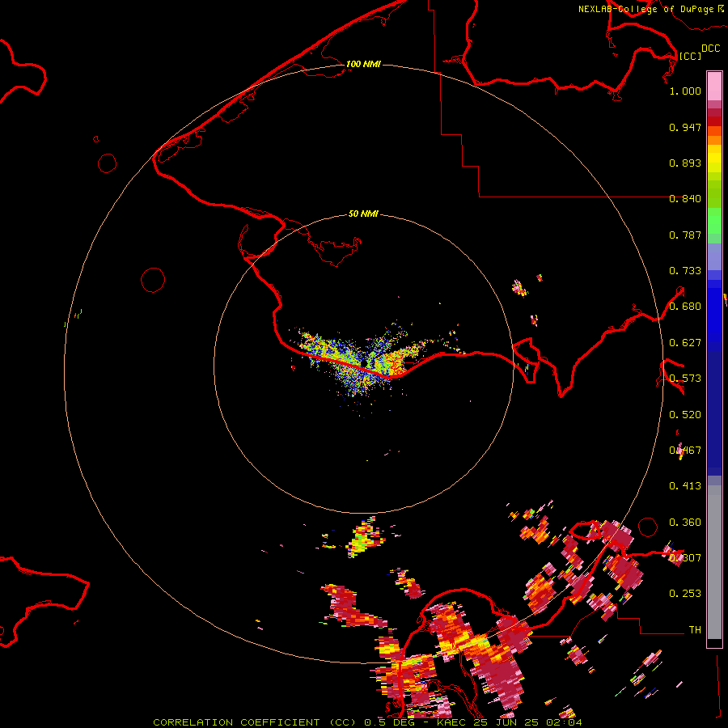Click the DCC label above the color bar
The image size is (728, 728).
pos(710,49)
